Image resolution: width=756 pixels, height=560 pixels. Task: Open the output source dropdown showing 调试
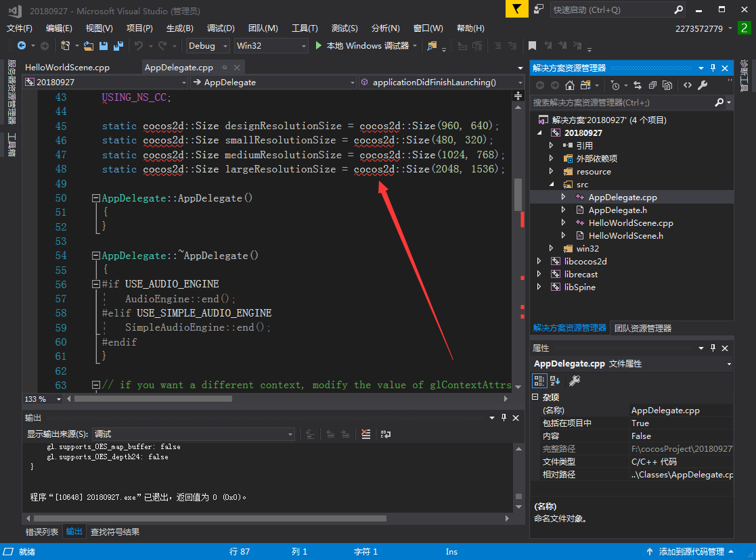193,434
